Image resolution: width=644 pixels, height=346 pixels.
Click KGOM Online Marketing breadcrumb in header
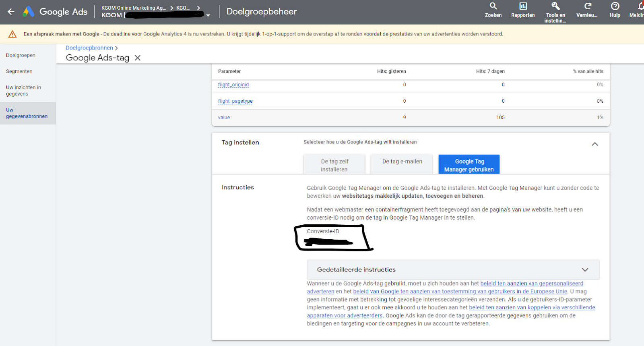coord(134,8)
